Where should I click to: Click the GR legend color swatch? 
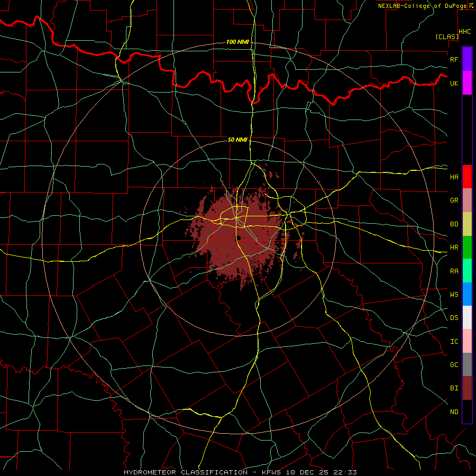pyautogui.click(x=467, y=200)
